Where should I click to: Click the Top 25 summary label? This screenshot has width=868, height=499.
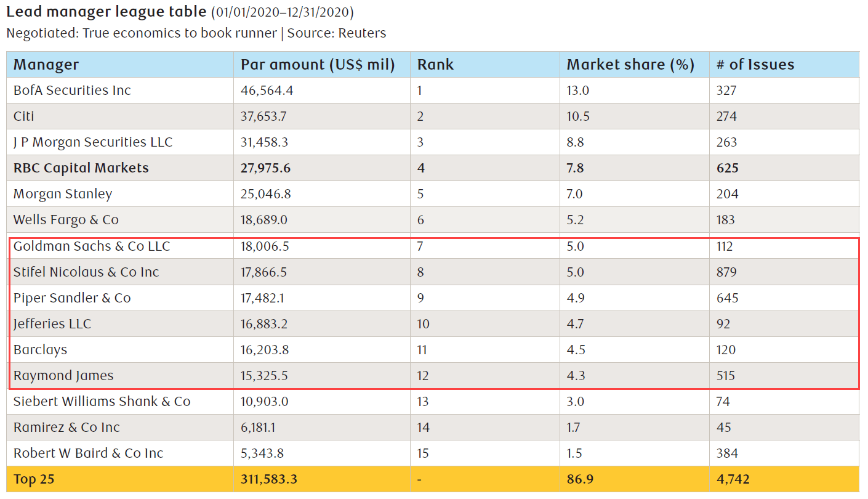34,479
